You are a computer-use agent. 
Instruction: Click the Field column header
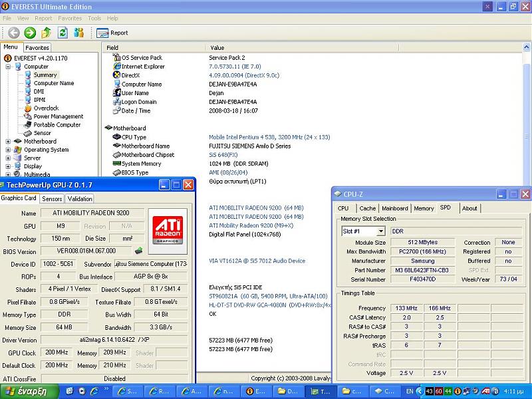pos(154,47)
